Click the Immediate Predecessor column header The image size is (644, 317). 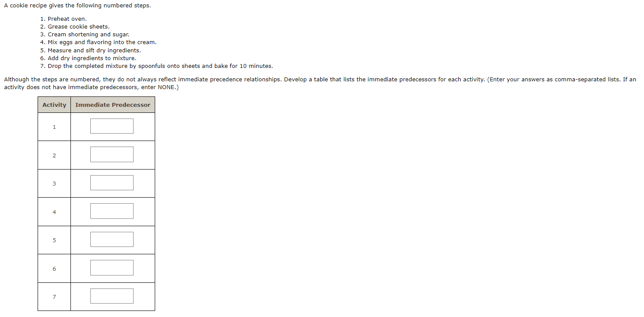coord(113,105)
